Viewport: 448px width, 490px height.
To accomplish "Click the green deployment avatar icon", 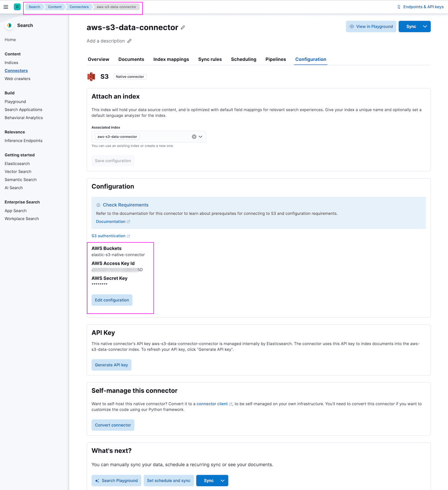I will click(x=17, y=7).
